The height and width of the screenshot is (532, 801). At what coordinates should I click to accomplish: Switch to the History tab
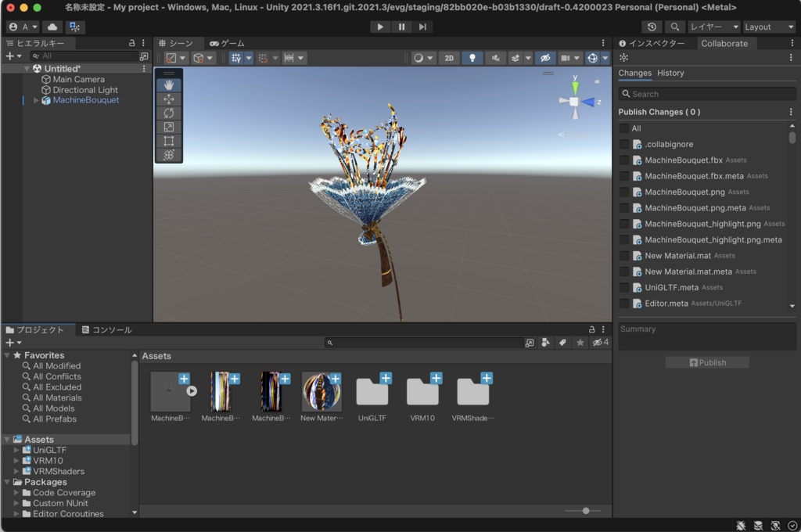tap(670, 73)
